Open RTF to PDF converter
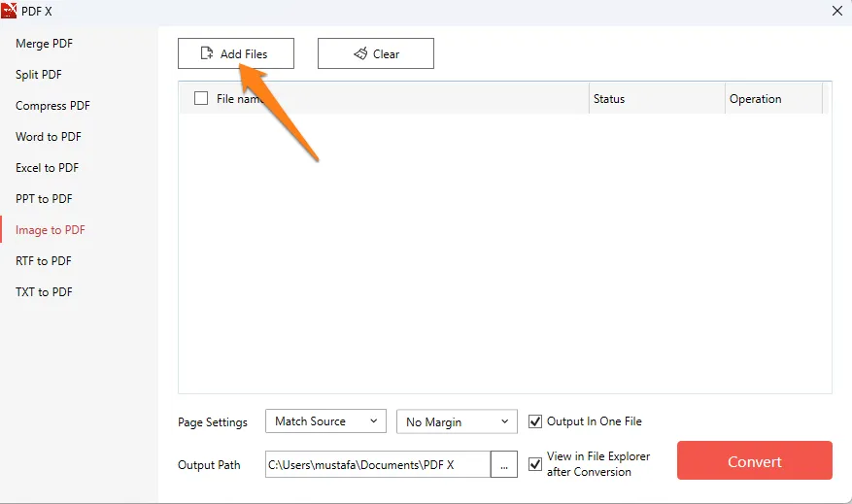852x504 pixels. point(44,260)
